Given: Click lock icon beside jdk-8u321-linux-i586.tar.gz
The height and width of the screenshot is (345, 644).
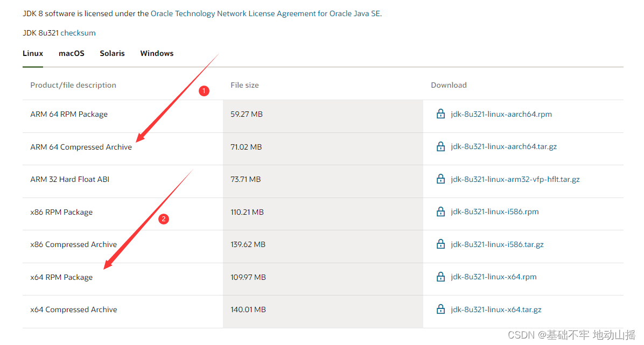Looking at the screenshot, I should coord(440,244).
